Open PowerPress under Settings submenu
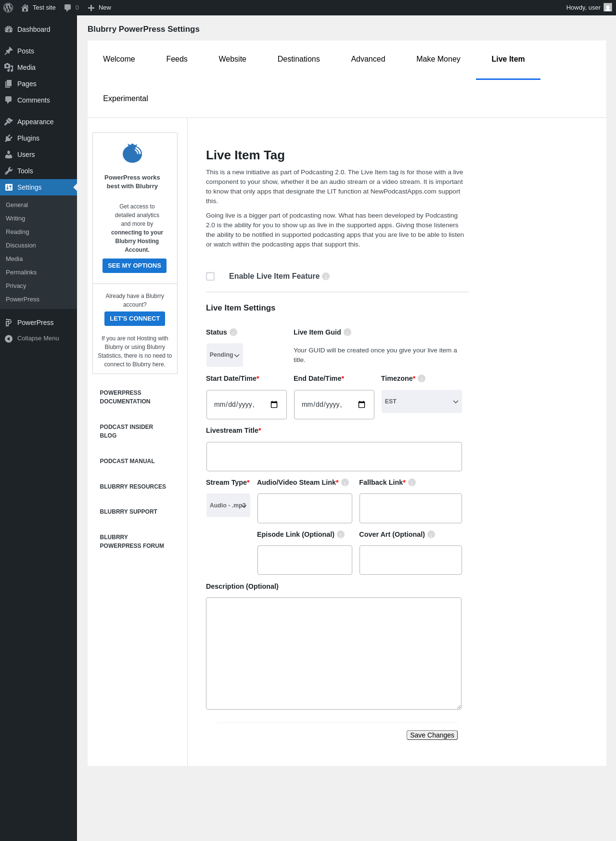The width and height of the screenshot is (616, 841). click(x=23, y=299)
